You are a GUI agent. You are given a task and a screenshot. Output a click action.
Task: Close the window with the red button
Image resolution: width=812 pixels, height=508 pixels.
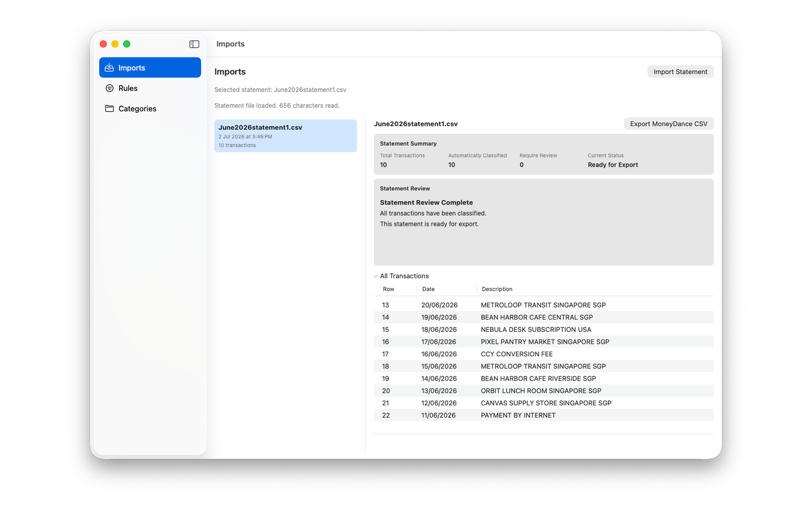click(x=103, y=44)
